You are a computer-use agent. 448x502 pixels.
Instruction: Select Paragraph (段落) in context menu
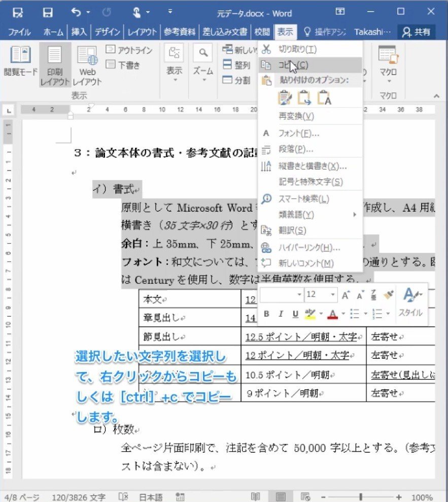[310, 149]
